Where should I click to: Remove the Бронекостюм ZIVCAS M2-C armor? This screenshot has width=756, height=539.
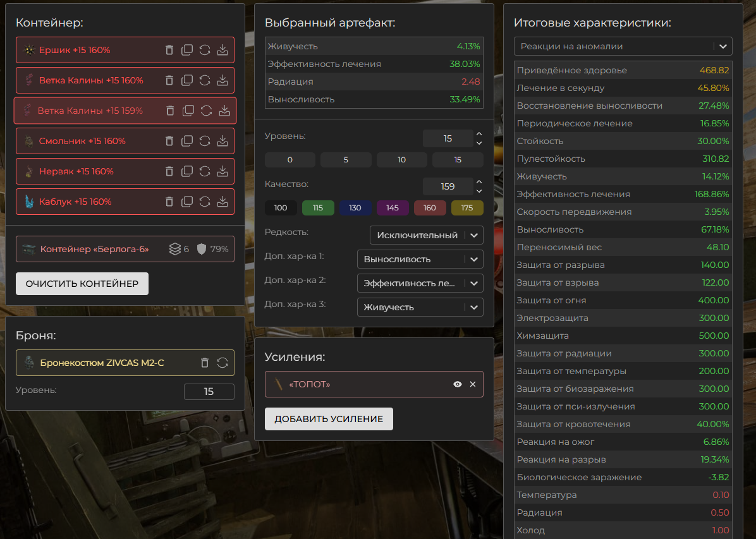click(x=204, y=363)
